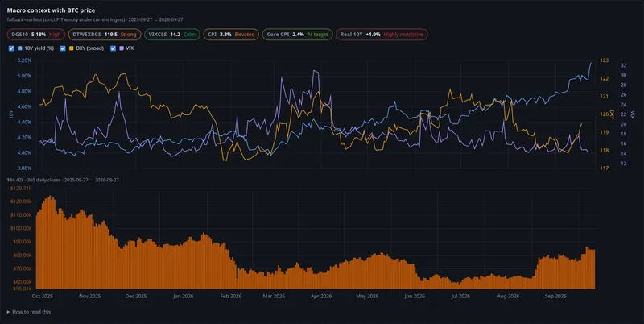Click the DTWEXBGS 119.5 Strong badge

click(105, 35)
